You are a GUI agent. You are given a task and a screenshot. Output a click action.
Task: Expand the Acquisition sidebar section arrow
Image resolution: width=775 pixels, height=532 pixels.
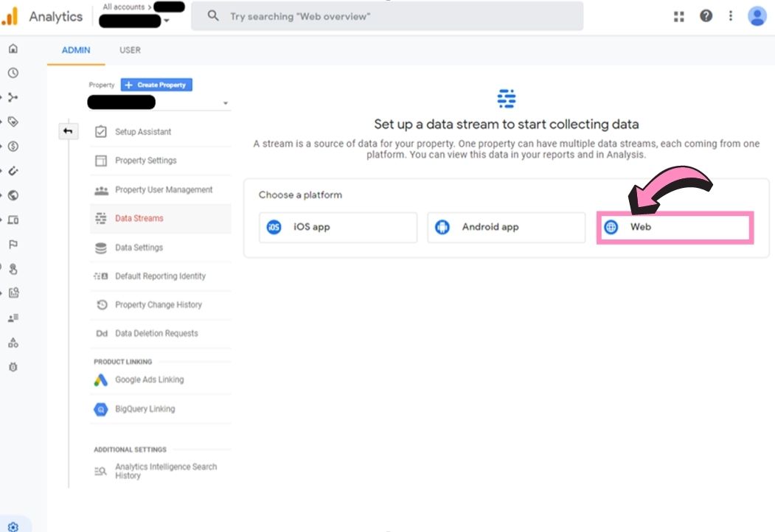tap(2, 97)
